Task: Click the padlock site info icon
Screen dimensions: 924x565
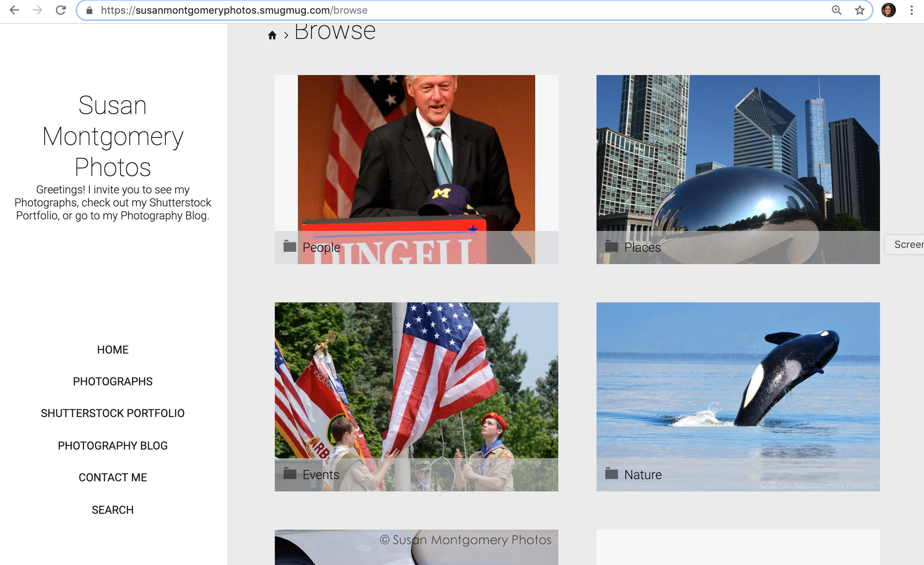Action: [89, 10]
